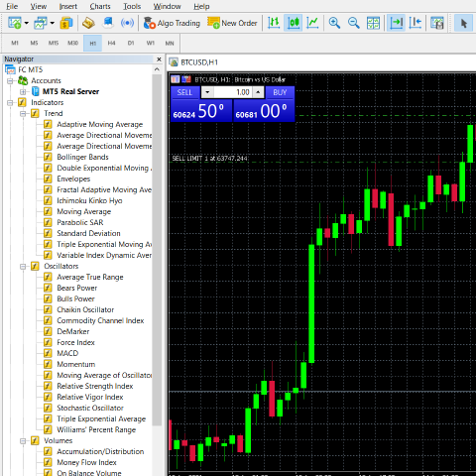
Task: Open the Charts menu
Action: coord(100,6)
